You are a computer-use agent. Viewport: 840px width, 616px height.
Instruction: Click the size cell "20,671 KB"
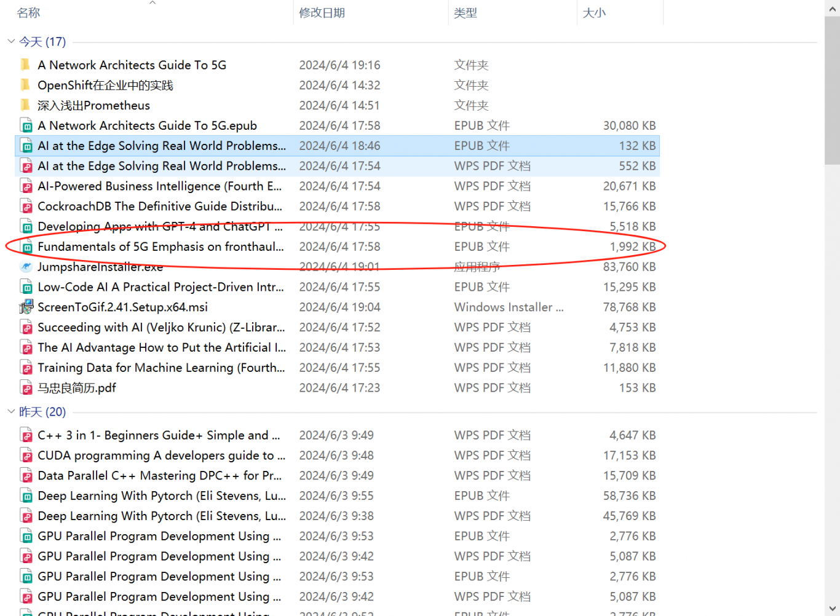tap(629, 186)
